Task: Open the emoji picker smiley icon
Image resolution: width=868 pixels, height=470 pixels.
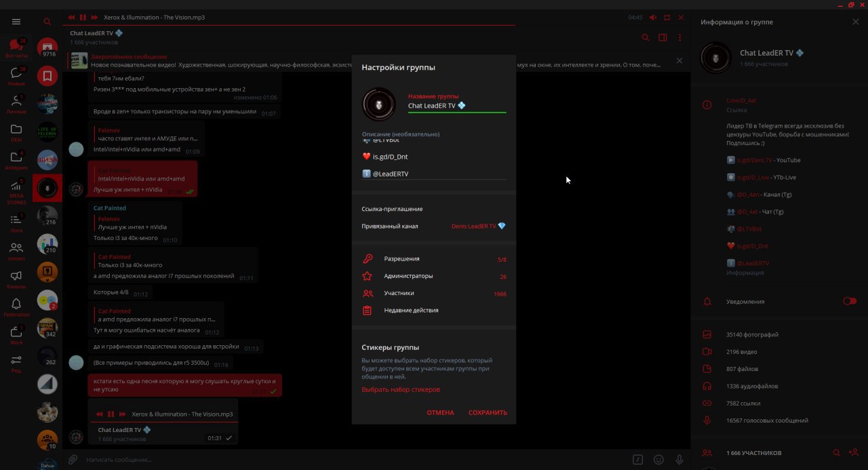Action: [658, 459]
